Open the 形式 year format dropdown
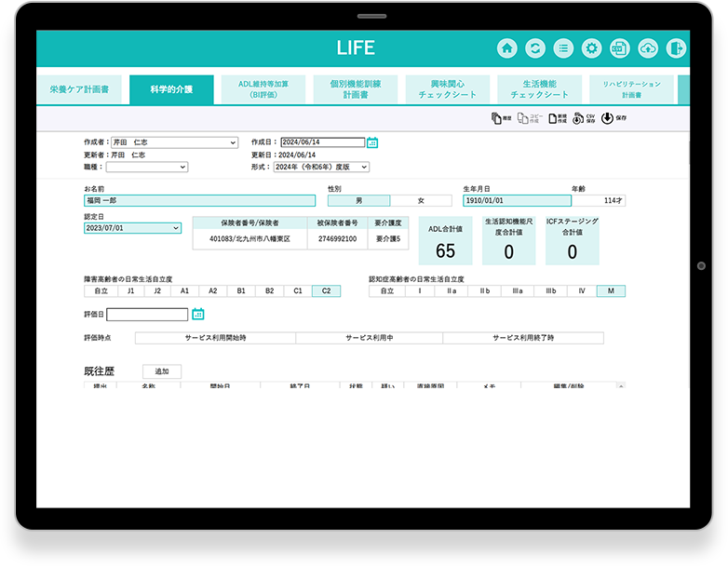This screenshot has height=566, width=728. [321, 168]
